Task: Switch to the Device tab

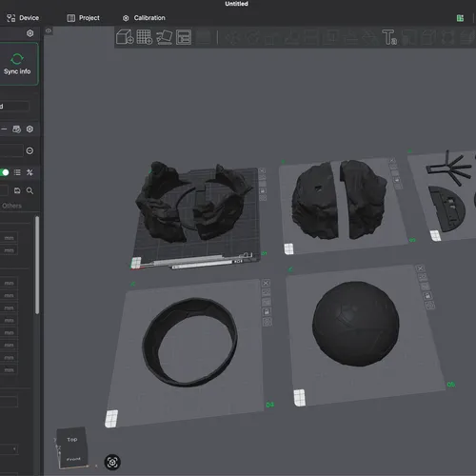Action: (x=23, y=18)
